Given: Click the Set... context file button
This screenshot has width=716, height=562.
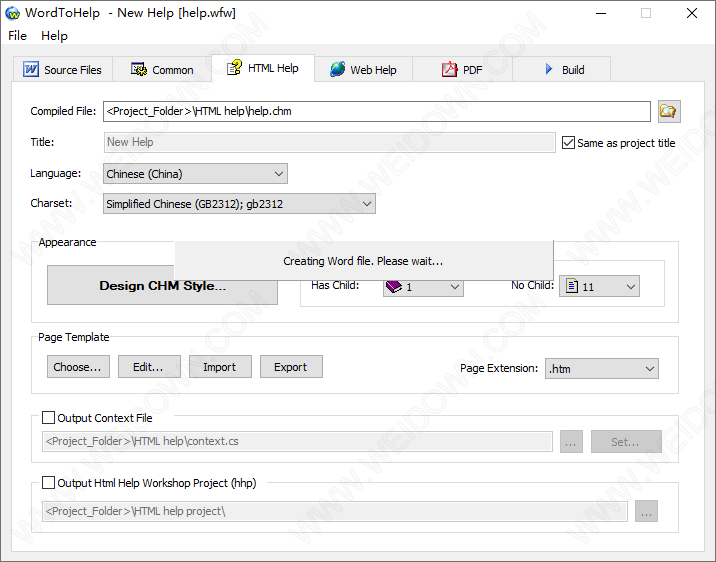Looking at the screenshot, I should point(626,441).
